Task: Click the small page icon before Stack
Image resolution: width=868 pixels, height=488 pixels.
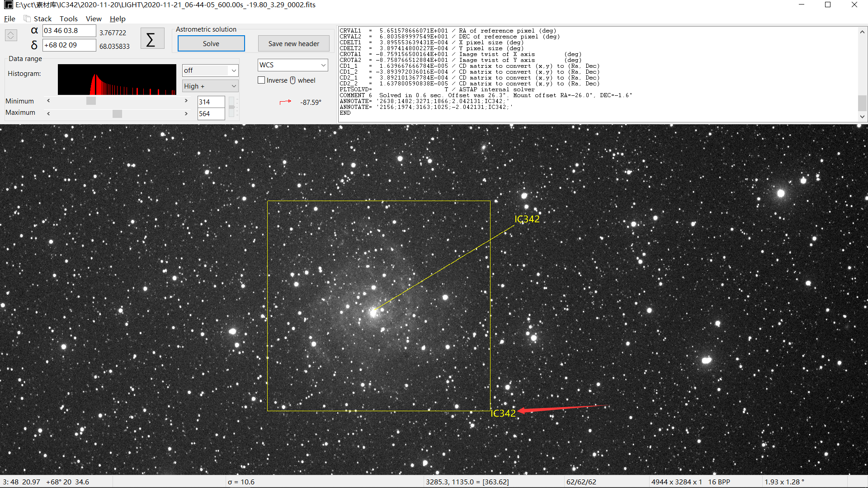Action: [x=27, y=19]
